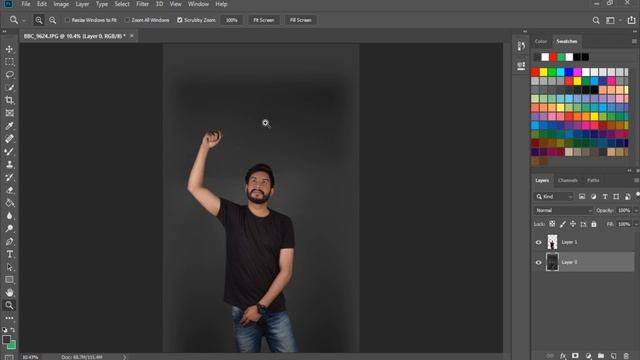Select the Move tool
Viewport: 640px width, 360px height.
[9, 49]
